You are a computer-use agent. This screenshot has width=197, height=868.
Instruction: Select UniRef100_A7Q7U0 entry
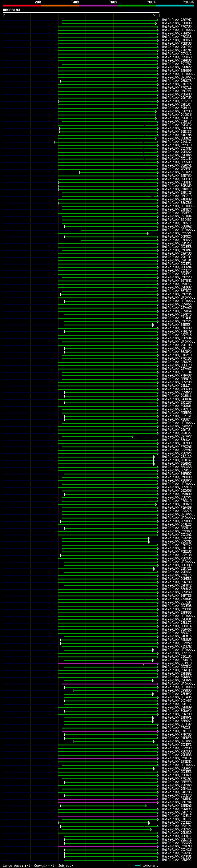tap(177, 26)
